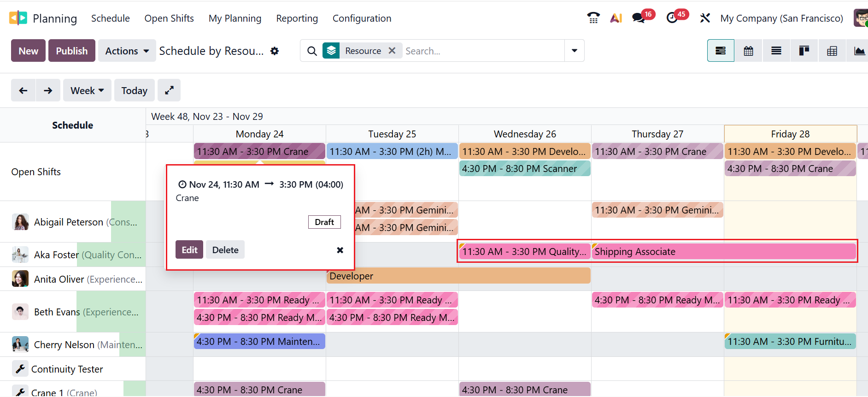Open the activities clock icon
The width and height of the screenshot is (868, 397).
[x=672, y=18]
